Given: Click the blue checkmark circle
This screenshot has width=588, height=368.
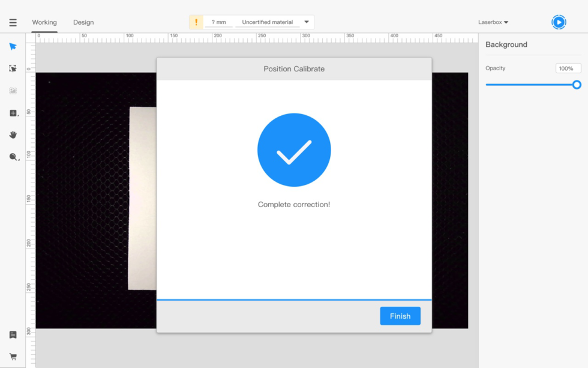Looking at the screenshot, I should pos(294,150).
